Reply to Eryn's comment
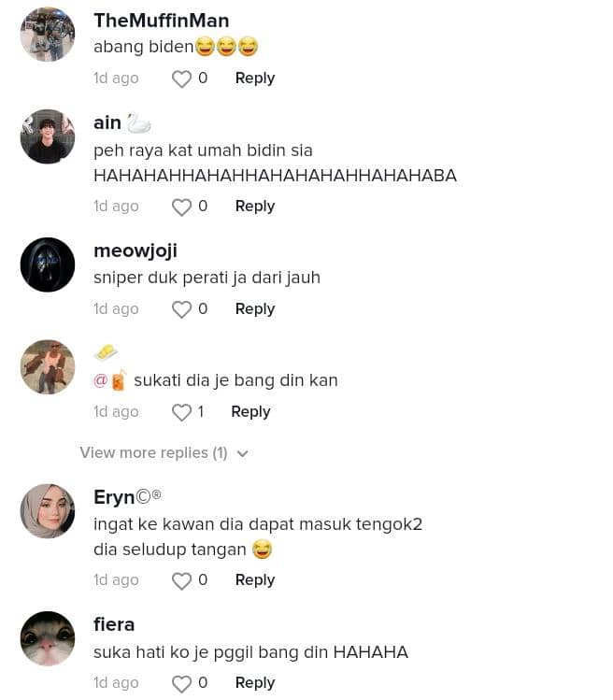 coord(255,580)
